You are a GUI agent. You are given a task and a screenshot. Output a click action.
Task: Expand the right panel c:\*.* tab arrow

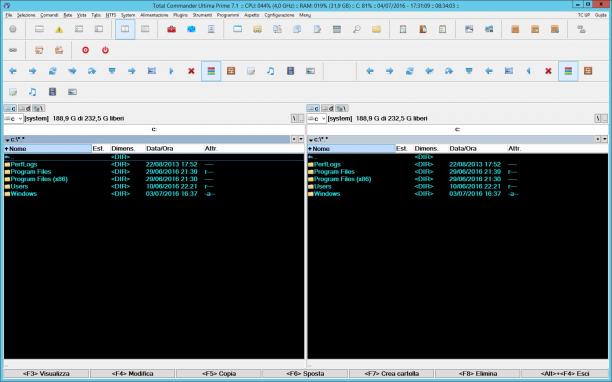pyautogui.click(x=311, y=140)
